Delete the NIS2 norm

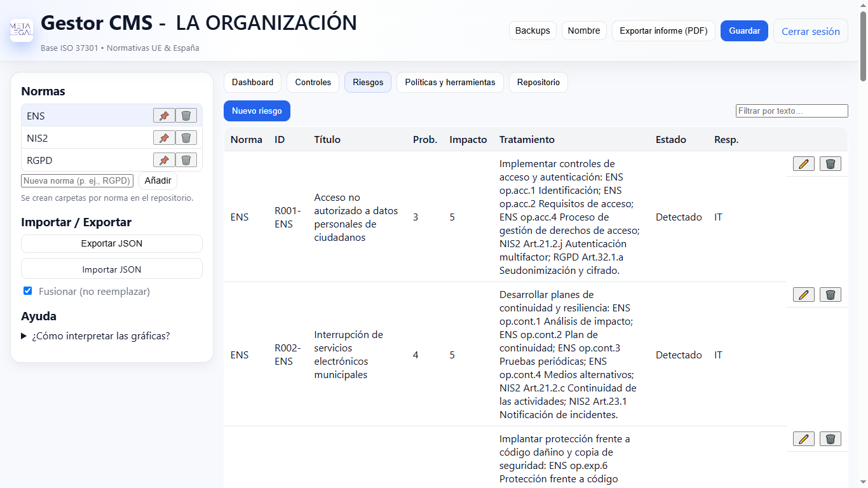pos(186,138)
